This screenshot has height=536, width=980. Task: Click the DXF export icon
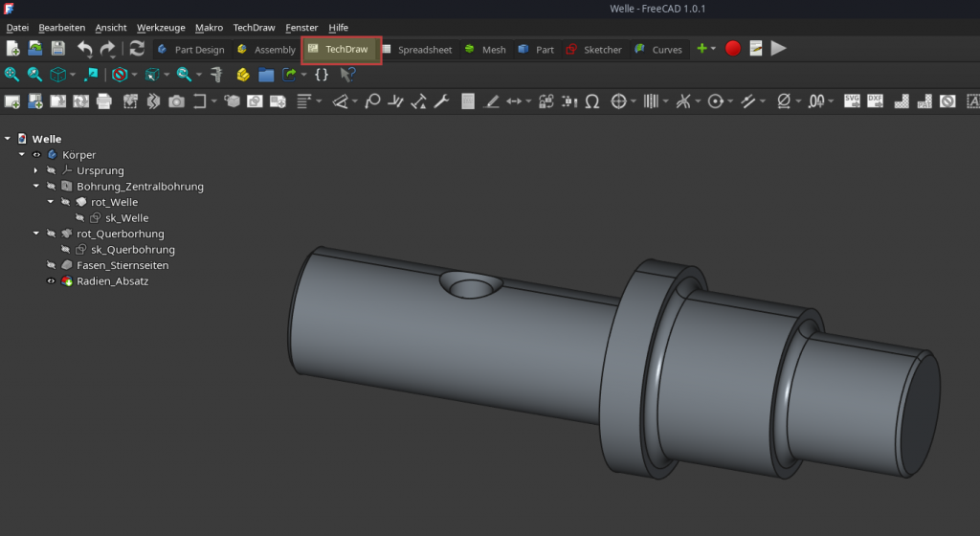point(875,100)
